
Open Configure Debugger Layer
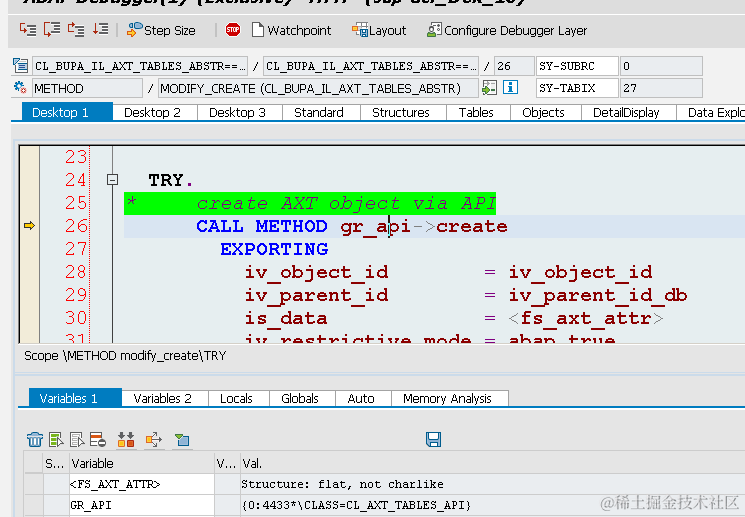507,30
